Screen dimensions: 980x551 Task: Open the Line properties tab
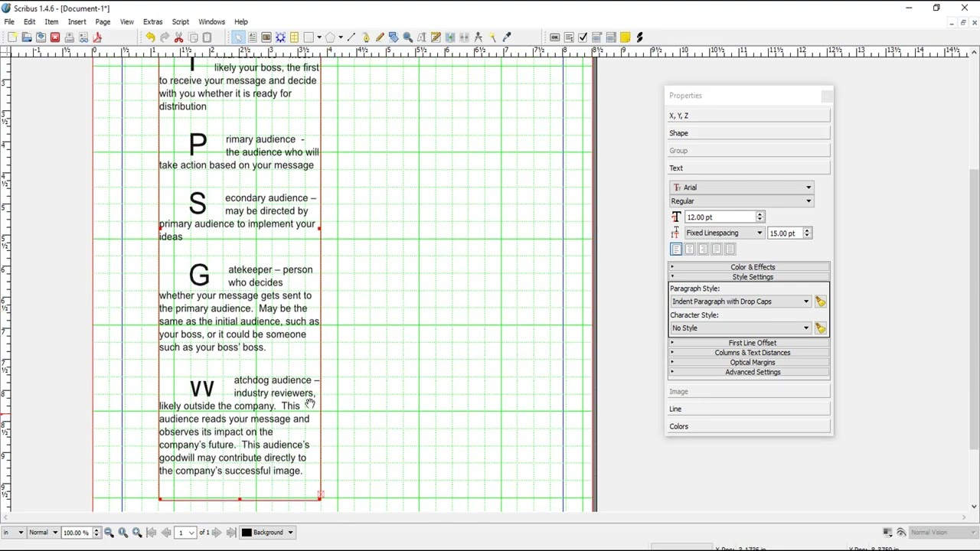(x=749, y=409)
